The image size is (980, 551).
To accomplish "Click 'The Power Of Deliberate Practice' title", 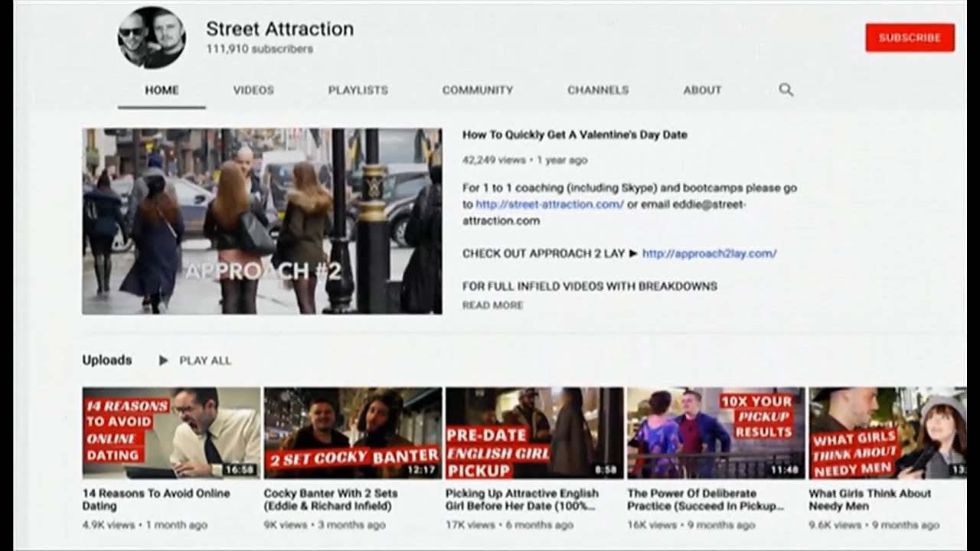I will 706,500.
